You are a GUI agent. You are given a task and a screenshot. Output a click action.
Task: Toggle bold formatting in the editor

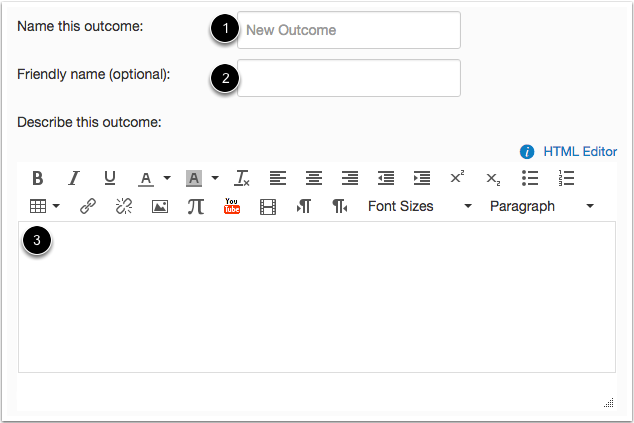coord(38,178)
